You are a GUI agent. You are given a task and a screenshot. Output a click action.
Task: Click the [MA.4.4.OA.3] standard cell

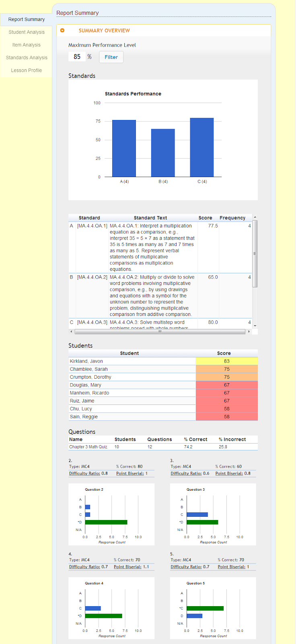coord(92,322)
